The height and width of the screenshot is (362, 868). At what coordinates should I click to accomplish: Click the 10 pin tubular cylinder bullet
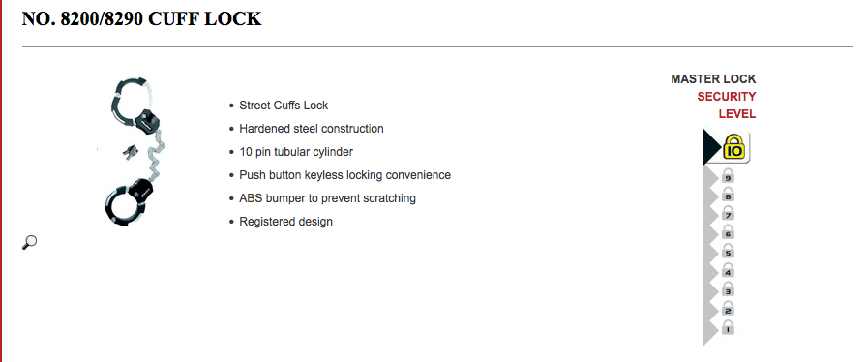tap(296, 152)
